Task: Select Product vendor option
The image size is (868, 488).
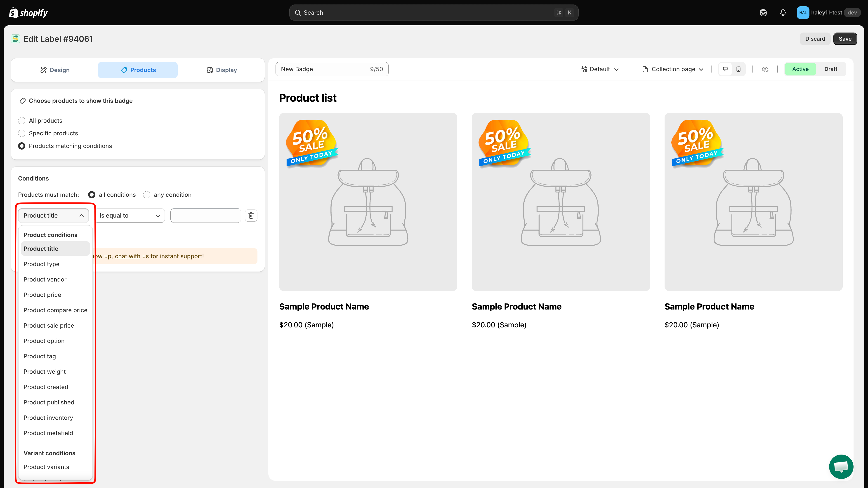Action: click(x=55, y=279)
